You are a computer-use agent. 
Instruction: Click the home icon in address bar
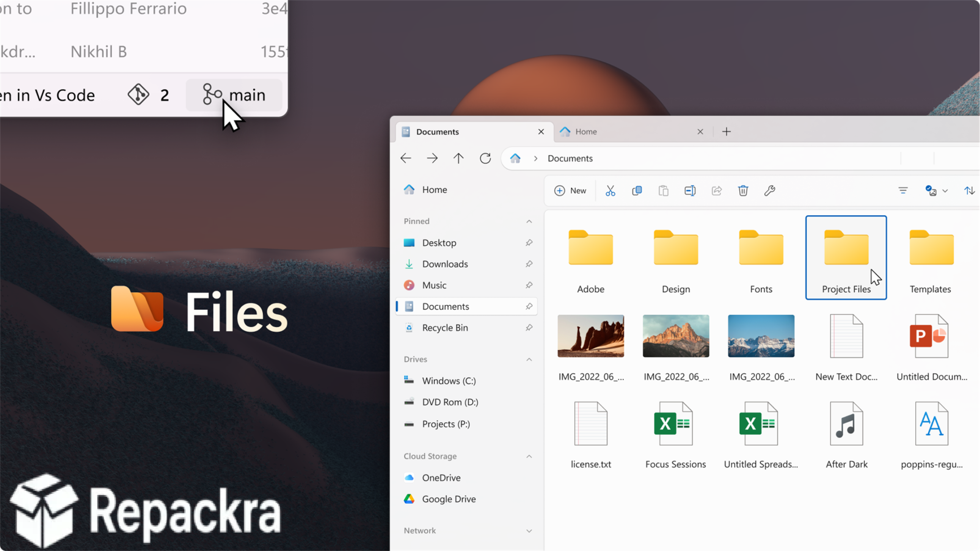[x=515, y=158]
